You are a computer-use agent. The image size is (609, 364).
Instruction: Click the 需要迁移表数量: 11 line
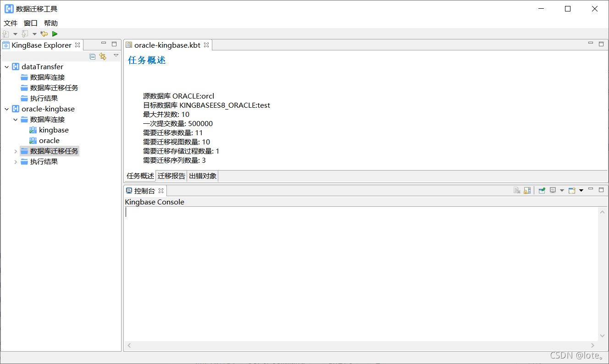click(173, 133)
